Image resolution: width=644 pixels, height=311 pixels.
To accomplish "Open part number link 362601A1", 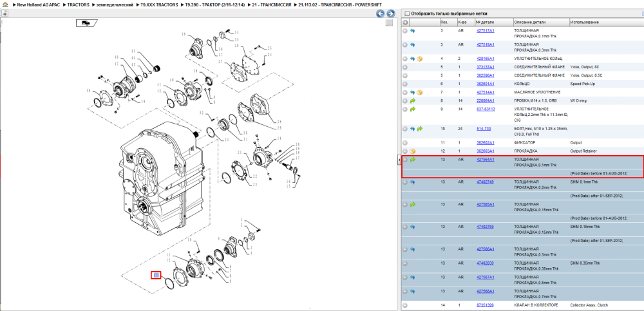I will [485, 84].
